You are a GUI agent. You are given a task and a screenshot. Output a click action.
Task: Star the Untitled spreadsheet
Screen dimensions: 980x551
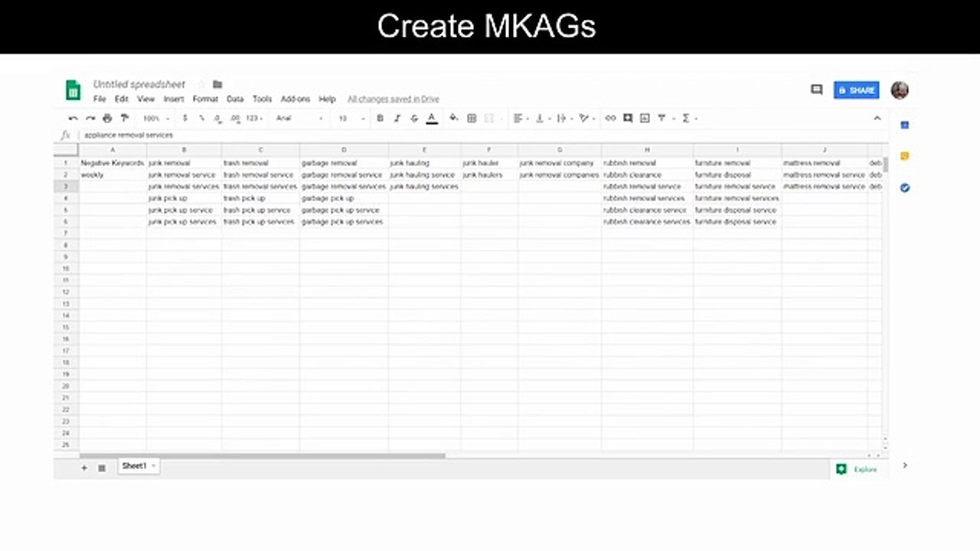tap(202, 84)
